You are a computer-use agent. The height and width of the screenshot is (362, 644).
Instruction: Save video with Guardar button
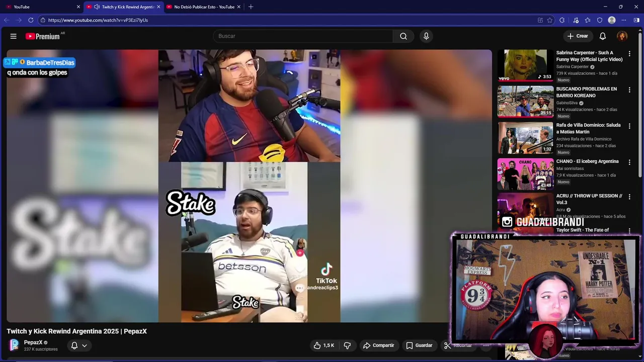click(x=419, y=345)
